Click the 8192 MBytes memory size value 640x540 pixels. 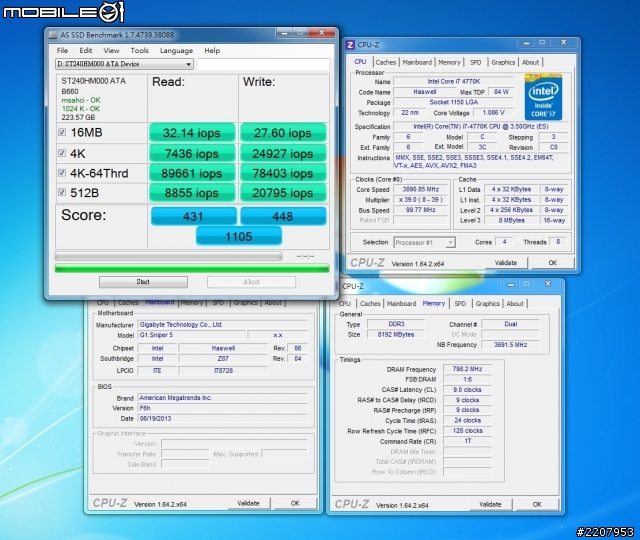pyautogui.click(x=396, y=334)
